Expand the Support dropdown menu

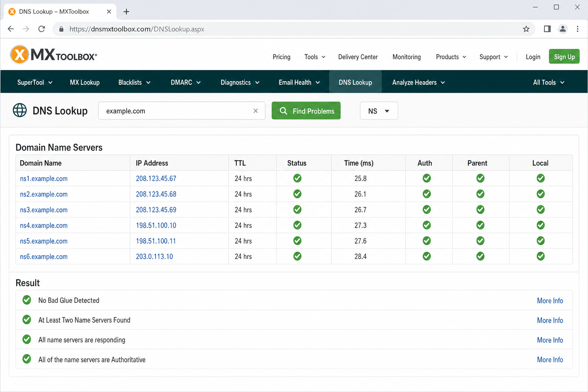coord(494,57)
